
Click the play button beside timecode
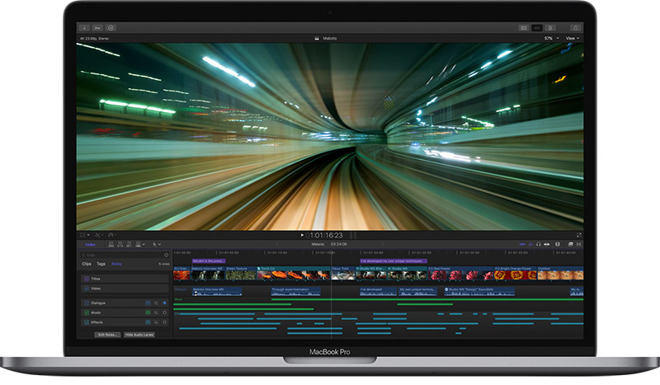(x=302, y=235)
